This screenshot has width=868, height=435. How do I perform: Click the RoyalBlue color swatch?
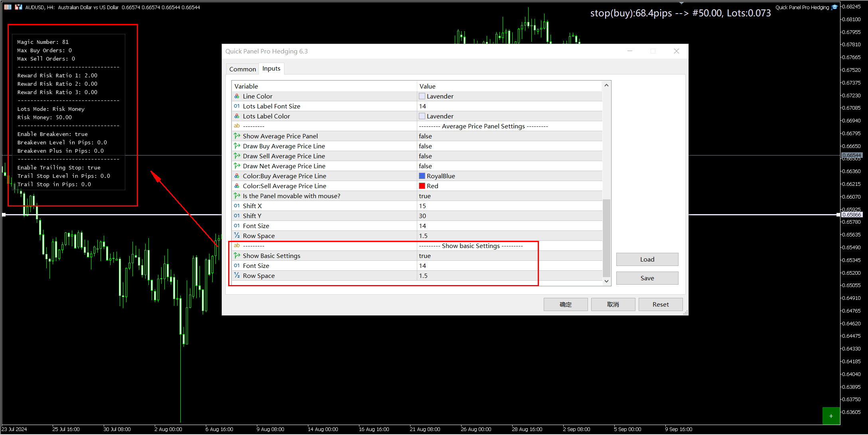pos(422,176)
